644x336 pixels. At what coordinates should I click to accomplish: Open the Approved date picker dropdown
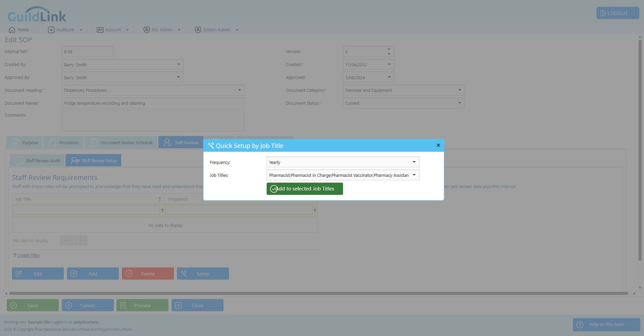(389, 77)
